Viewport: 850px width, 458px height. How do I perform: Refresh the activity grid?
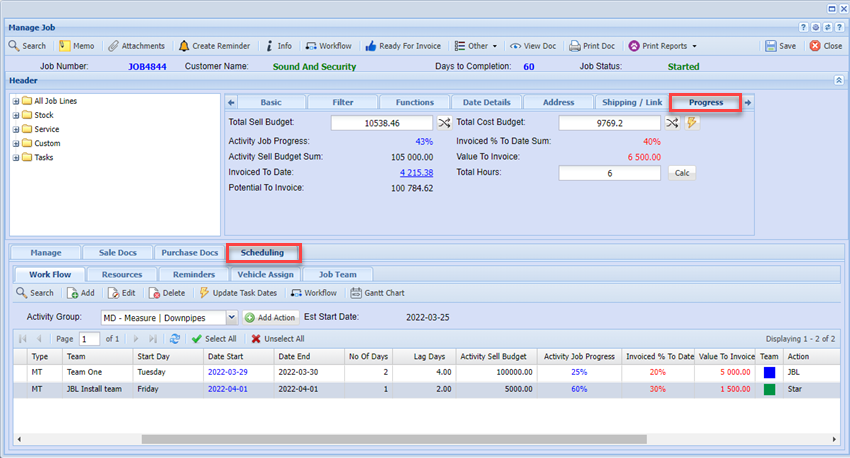[175, 339]
